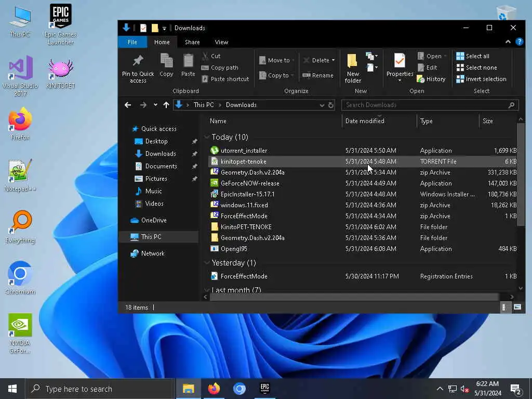
Task: Select the Notepad++ desktop icon
Action: 20,176
